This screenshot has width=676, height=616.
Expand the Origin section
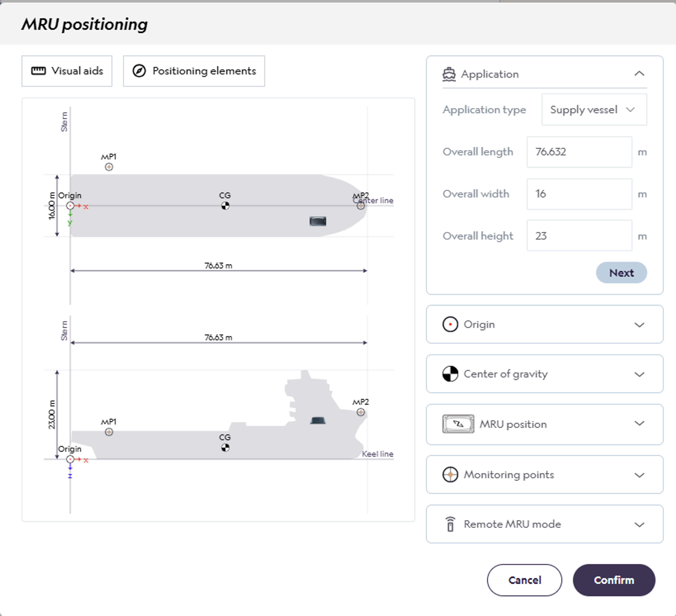pyautogui.click(x=639, y=325)
